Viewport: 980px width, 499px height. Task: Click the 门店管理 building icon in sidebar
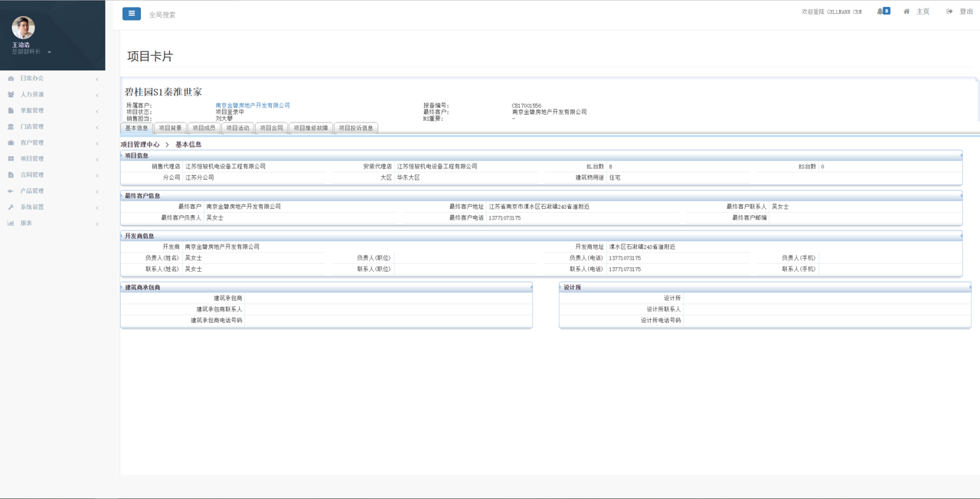tap(11, 127)
